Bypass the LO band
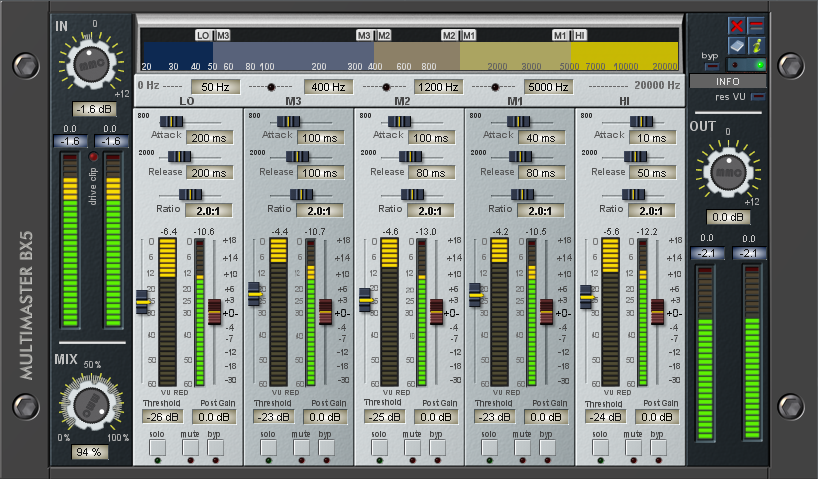818x479 pixels. (x=215, y=447)
